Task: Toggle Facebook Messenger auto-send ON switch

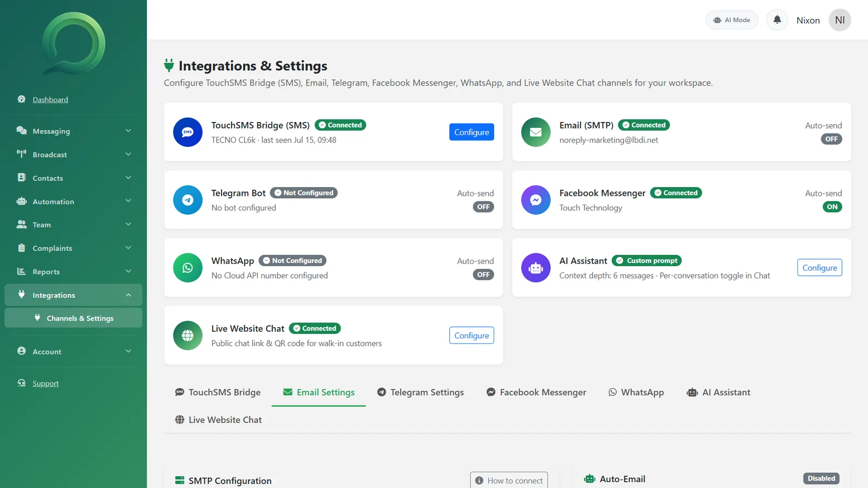Action: click(832, 207)
